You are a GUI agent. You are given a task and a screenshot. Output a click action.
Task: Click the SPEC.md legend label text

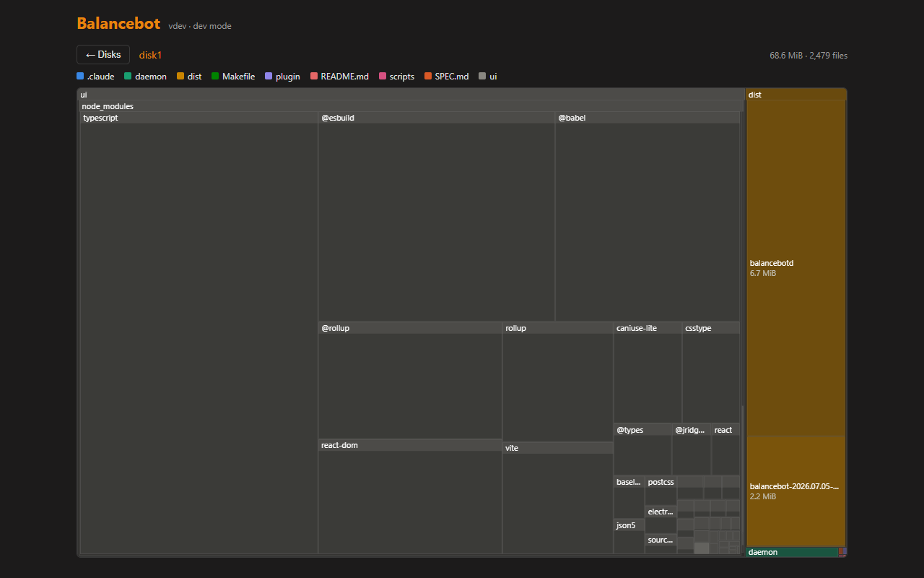click(452, 76)
